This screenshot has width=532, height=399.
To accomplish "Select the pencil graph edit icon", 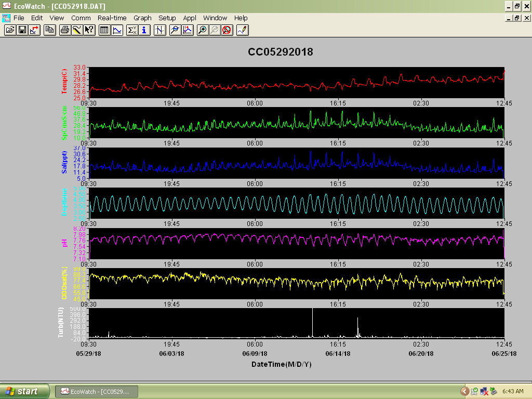I will click(243, 30).
